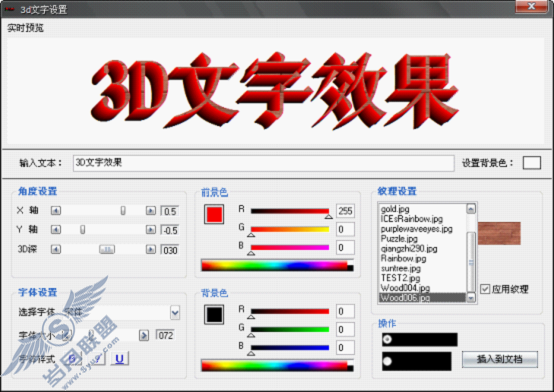Open the 选择字体 font dropdown
This screenshot has height=392, width=554.
click(x=175, y=312)
